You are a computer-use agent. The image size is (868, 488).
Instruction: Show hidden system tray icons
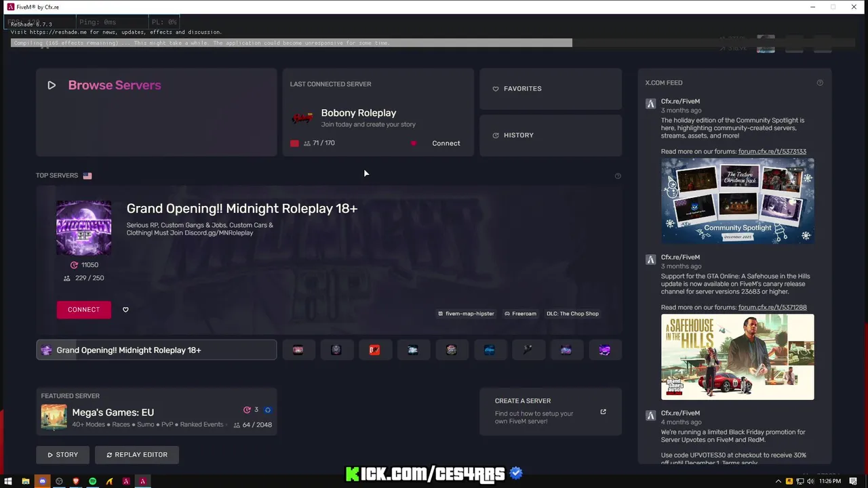click(778, 481)
